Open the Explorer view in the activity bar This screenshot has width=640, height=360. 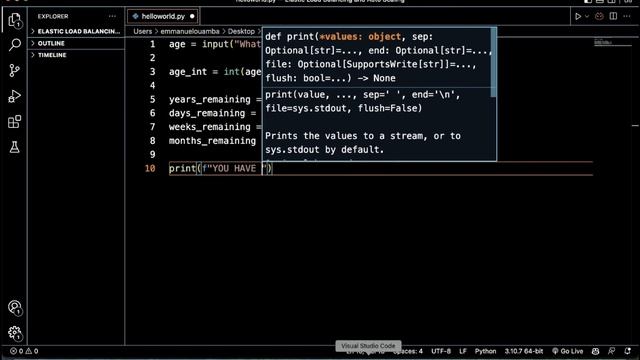[x=14, y=20]
